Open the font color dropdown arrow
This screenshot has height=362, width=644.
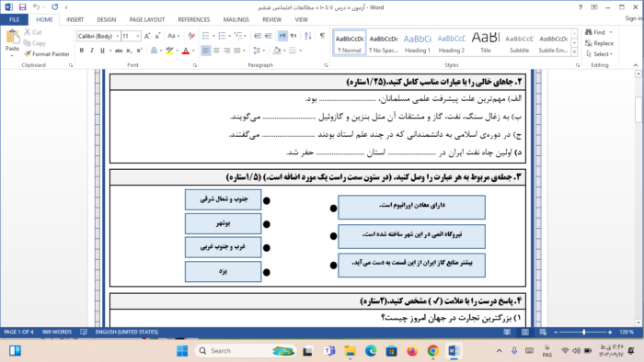click(193, 51)
